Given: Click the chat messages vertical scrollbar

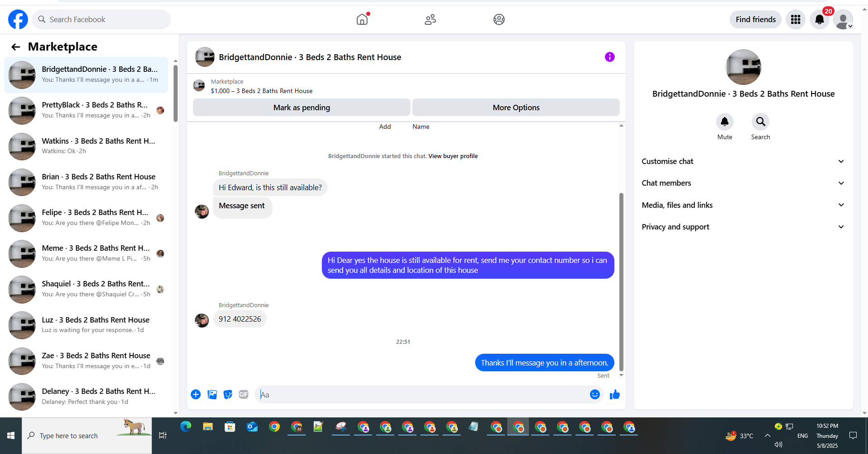Looking at the screenshot, I should [621, 282].
